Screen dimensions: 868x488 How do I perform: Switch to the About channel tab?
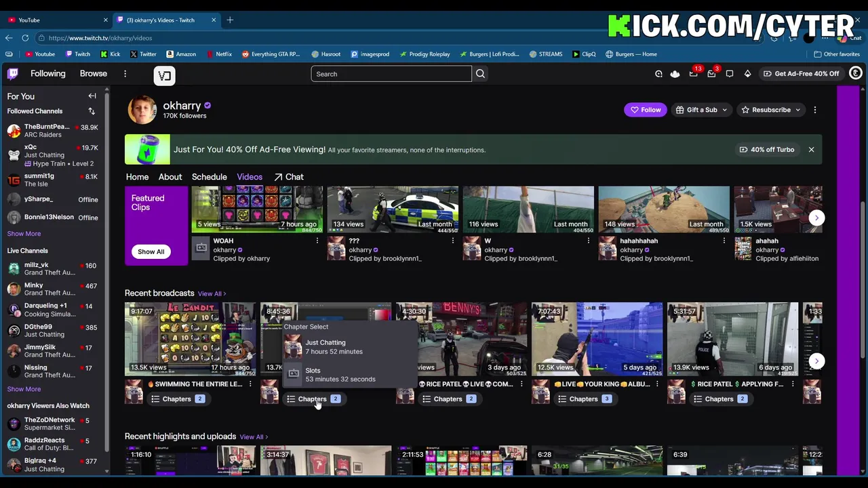[x=170, y=177]
